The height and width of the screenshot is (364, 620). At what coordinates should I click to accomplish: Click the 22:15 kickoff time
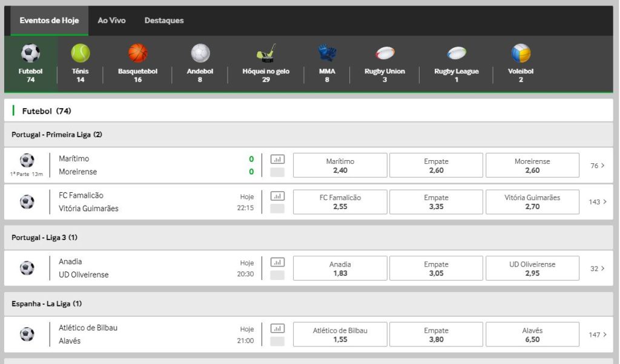(246, 208)
